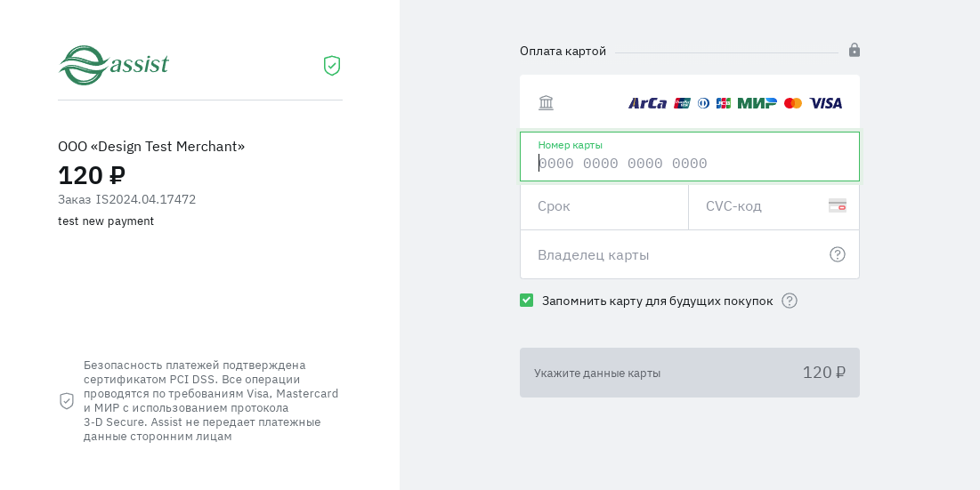Uncheck Запомнить карту для будущих покупок
Image resolution: width=980 pixels, height=490 pixels.
pos(527,301)
